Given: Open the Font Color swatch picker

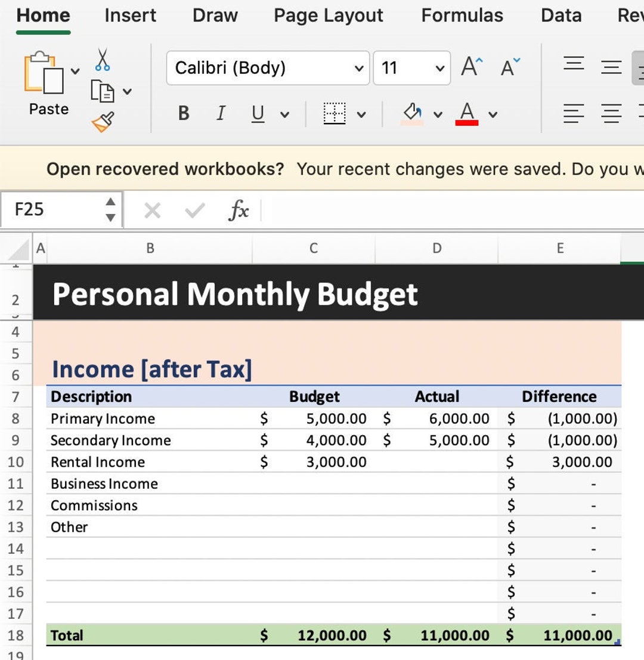Looking at the screenshot, I should point(468,113).
